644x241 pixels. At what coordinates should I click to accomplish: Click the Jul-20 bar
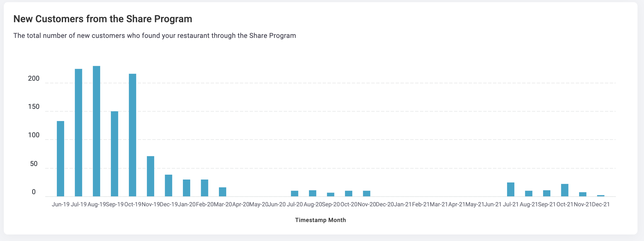[x=295, y=194]
